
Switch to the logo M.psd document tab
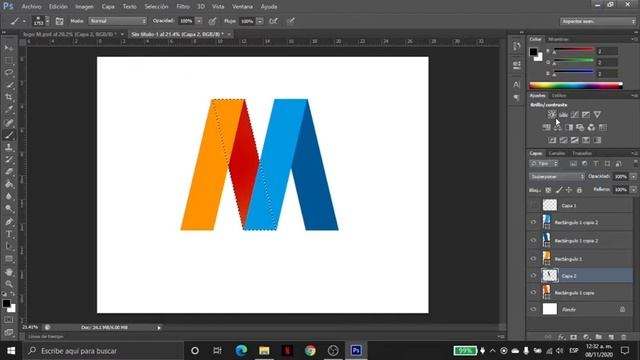(69, 34)
